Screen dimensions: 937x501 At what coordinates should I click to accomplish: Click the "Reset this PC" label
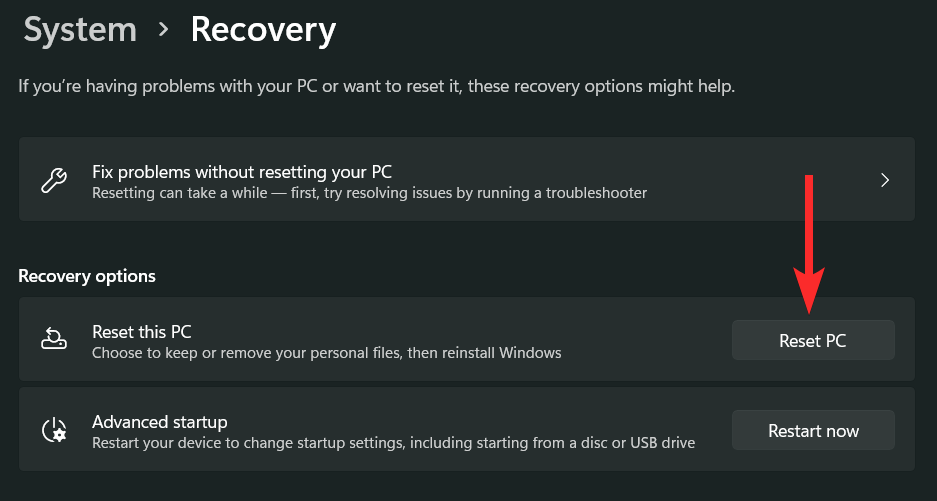point(141,331)
